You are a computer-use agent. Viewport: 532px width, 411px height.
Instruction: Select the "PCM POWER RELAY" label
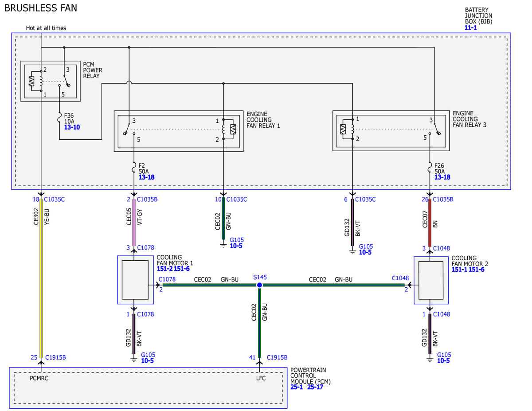click(x=93, y=70)
